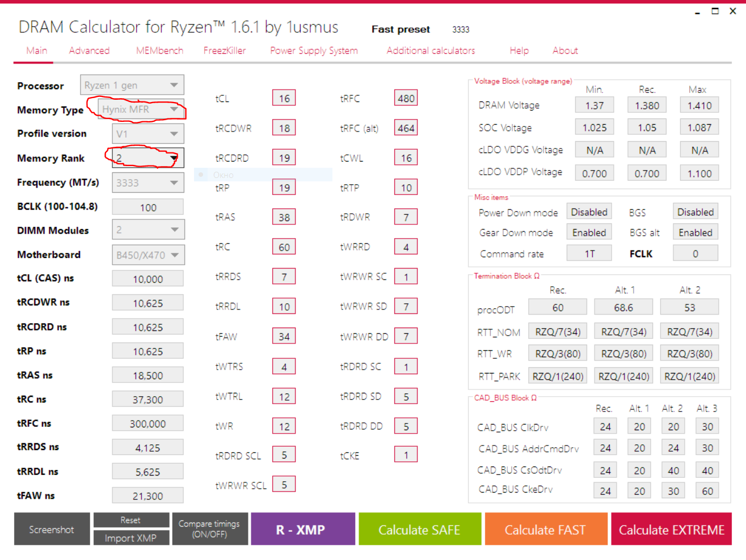Click Import XMP
The image size is (746, 560).
tap(130, 538)
